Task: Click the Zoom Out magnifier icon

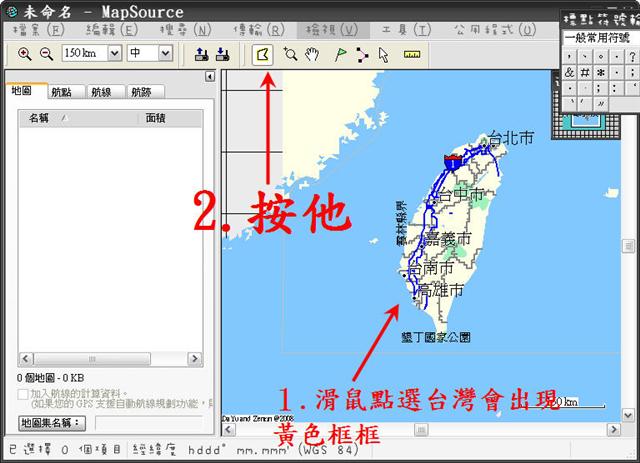Action: pyautogui.click(x=47, y=54)
